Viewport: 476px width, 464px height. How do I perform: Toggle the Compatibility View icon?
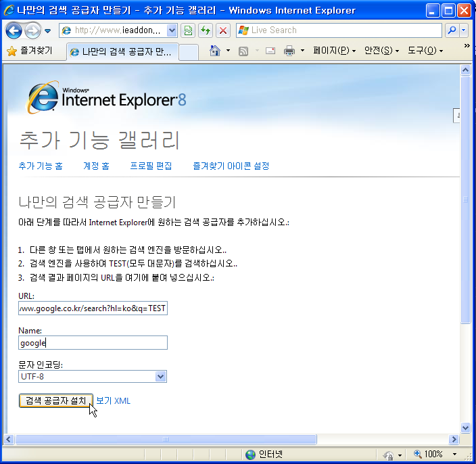point(188,30)
